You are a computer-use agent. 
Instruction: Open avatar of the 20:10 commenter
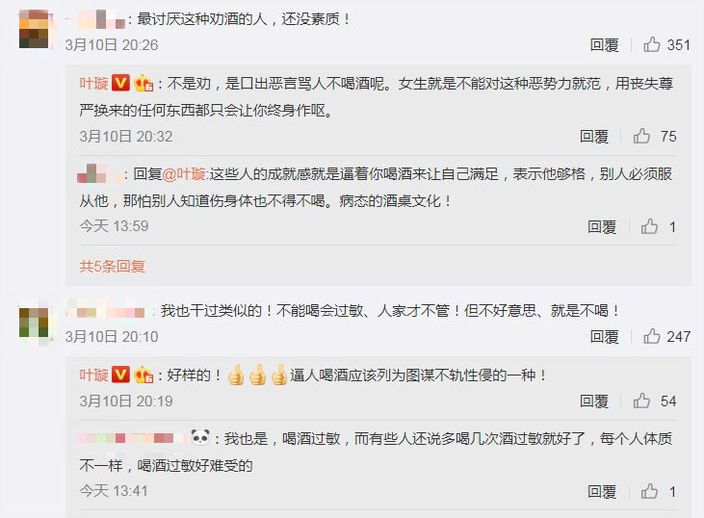[35, 321]
